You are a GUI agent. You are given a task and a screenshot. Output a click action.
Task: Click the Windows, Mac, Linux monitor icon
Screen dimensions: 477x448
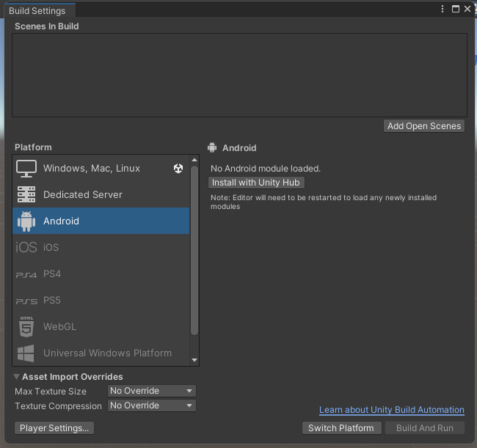[26, 169]
